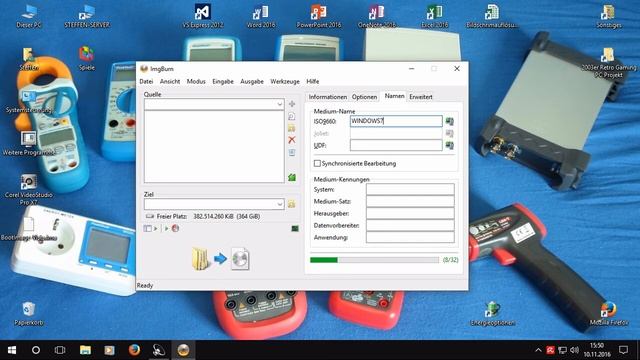Open Spiele desktop folder
Image resolution: width=640 pixels, height=360 pixels.
[87, 59]
